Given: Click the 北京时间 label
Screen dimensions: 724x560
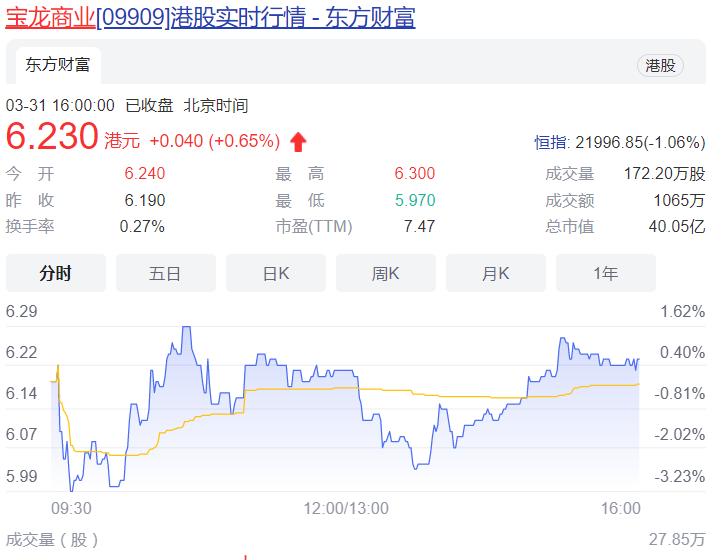Looking at the screenshot, I should (x=216, y=105).
